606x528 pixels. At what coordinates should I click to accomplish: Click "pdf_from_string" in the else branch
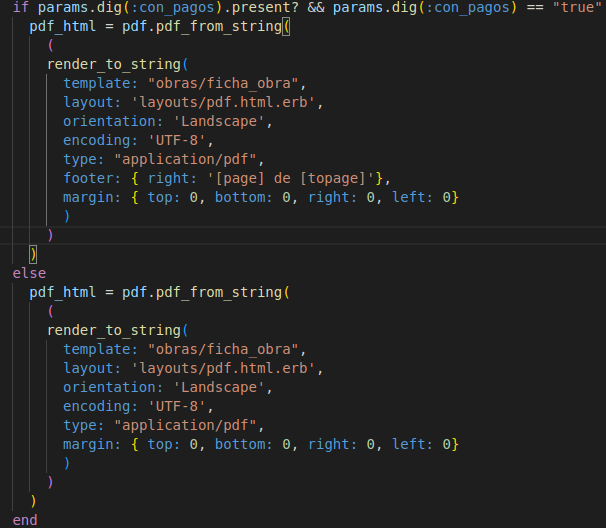(x=219, y=293)
